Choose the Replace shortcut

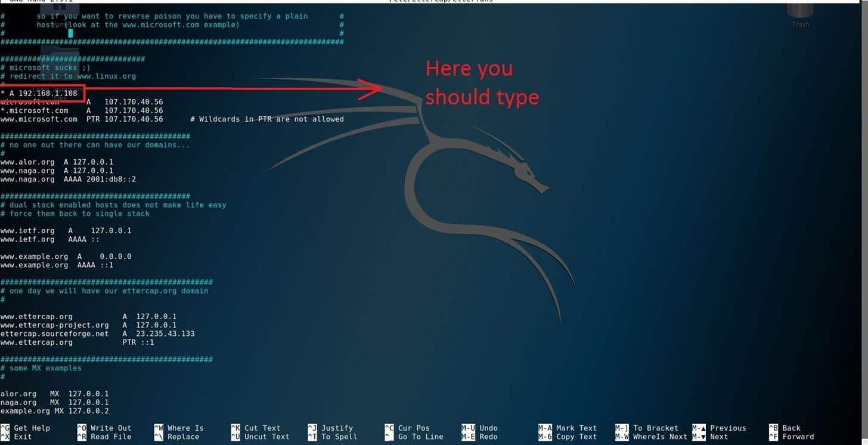click(x=176, y=437)
